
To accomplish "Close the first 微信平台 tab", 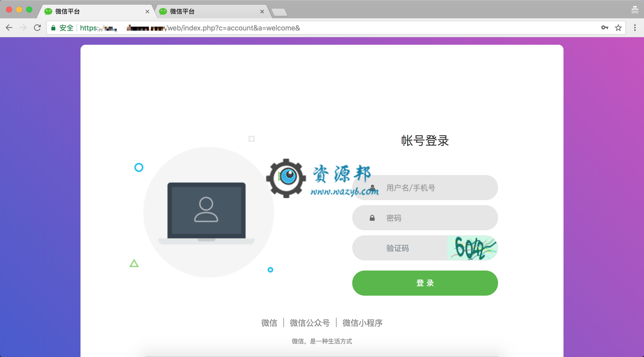I will click(147, 12).
